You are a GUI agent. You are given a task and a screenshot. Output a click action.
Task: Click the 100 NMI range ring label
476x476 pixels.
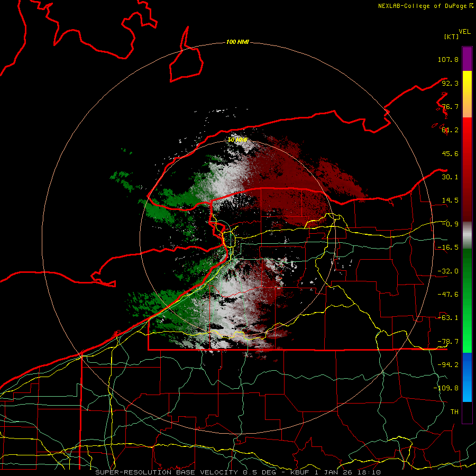237,42
